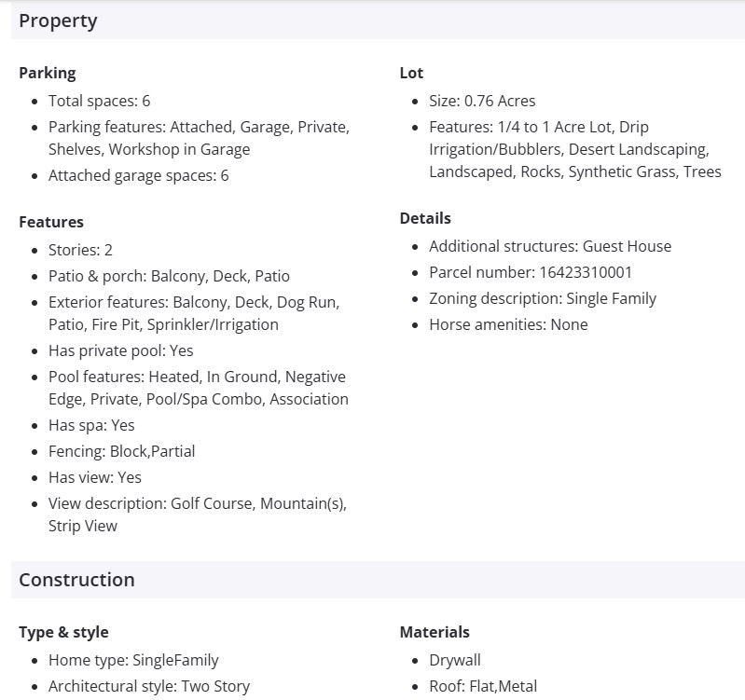Click the Property section header
This screenshot has height=700, width=745.
click(x=58, y=21)
